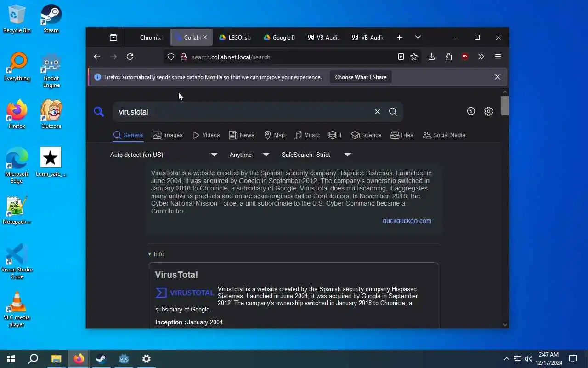Viewport: 588px width, 368px height.
Task: Select the Videos search category
Action: pos(206,135)
